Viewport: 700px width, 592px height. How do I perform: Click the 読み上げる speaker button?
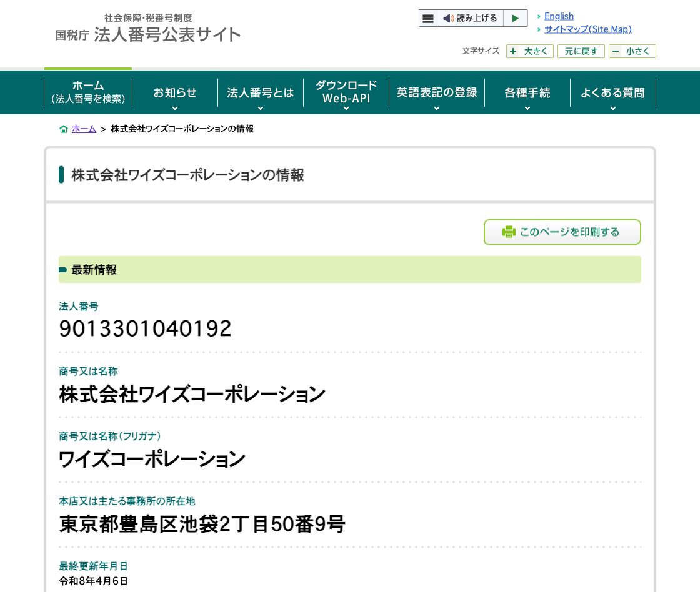pyautogui.click(x=470, y=18)
